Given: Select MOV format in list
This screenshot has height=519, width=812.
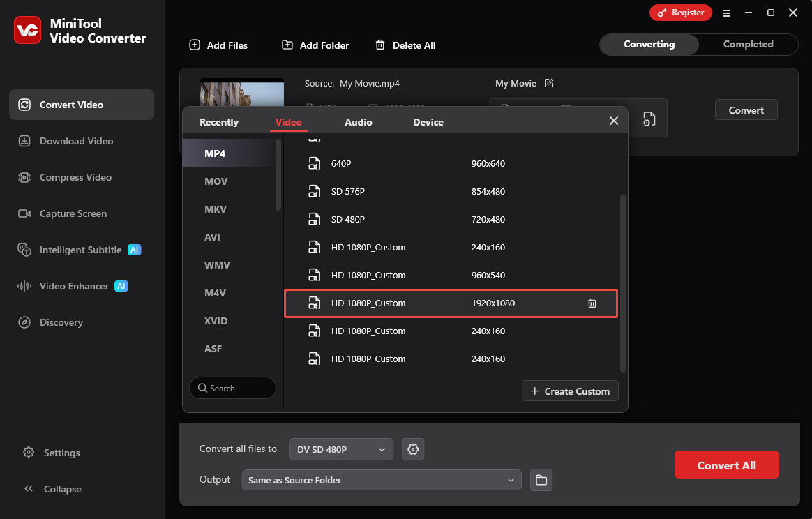Looking at the screenshot, I should (228, 181).
